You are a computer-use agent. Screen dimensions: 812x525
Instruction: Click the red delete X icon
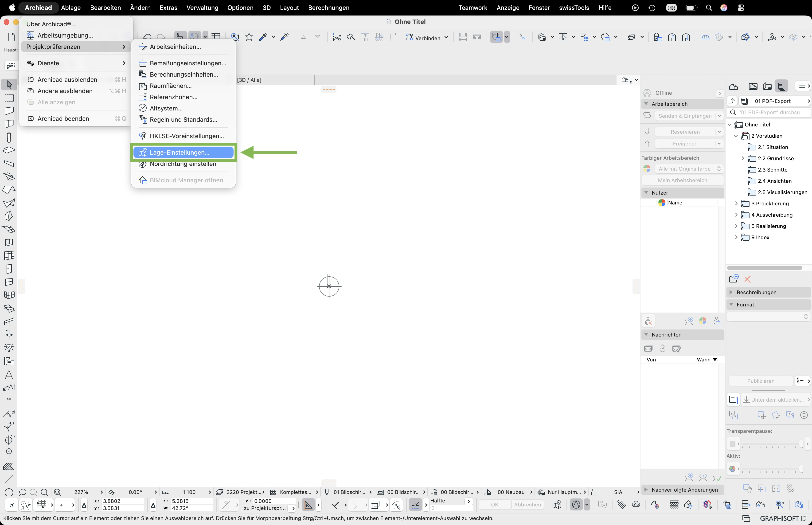748,279
